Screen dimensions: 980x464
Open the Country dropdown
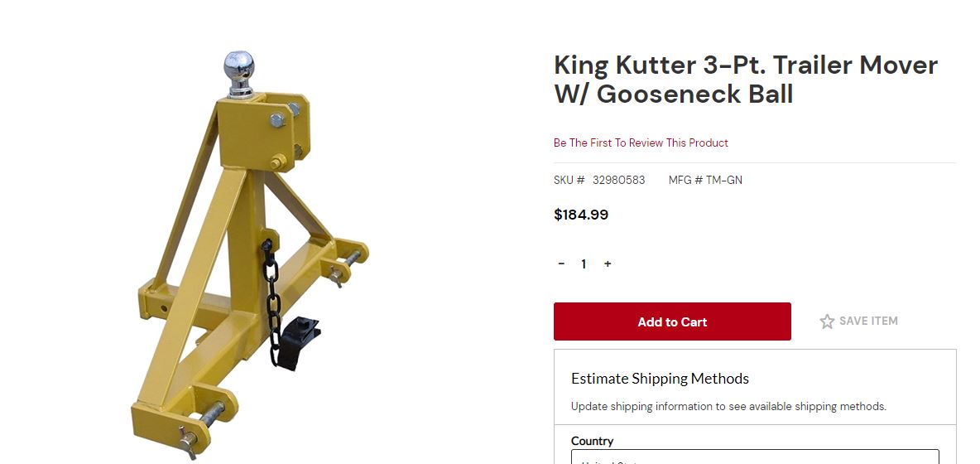[x=755, y=457]
